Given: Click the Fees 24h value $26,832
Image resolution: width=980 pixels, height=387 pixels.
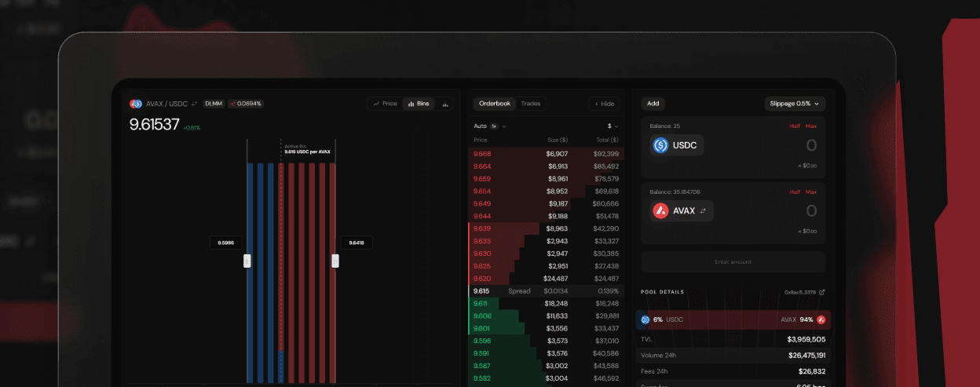Looking at the screenshot, I should tap(812, 371).
